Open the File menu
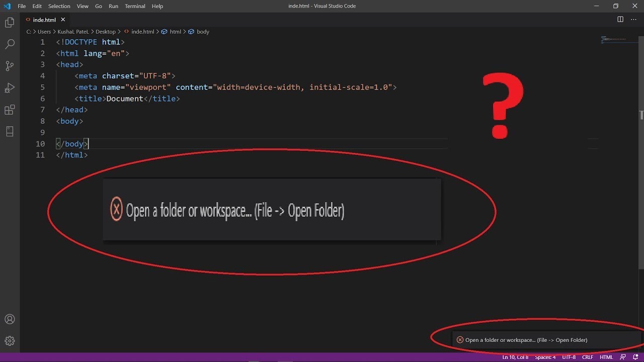644x362 pixels. [x=22, y=6]
